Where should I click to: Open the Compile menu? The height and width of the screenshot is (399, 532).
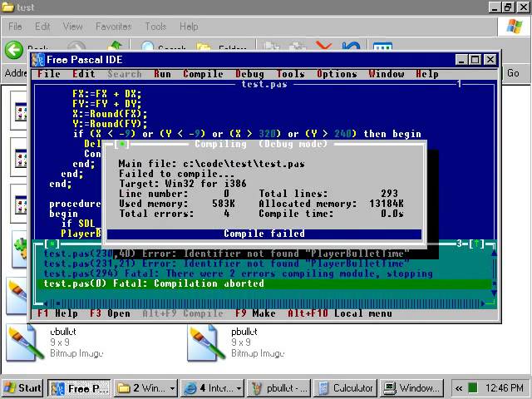point(203,74)
